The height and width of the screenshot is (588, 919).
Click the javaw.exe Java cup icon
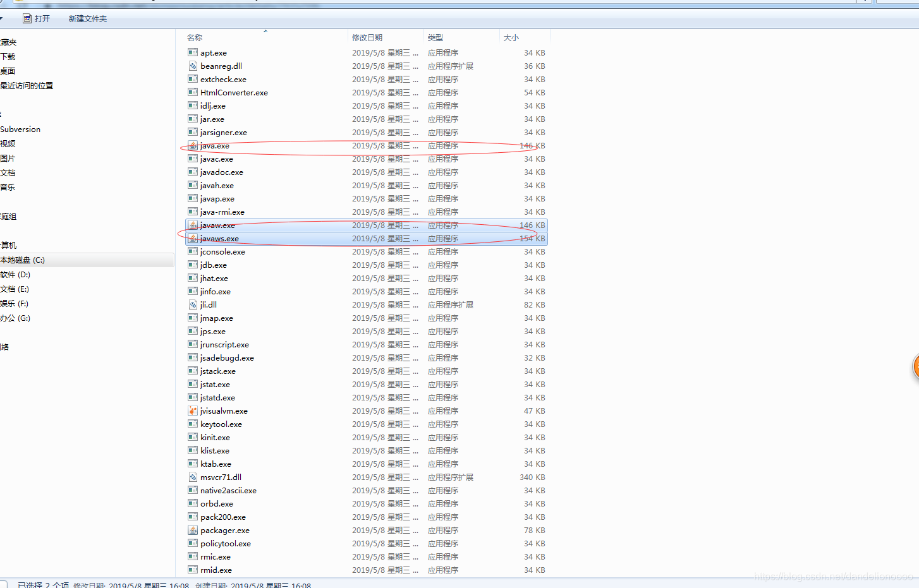click(x=193, y=225)
